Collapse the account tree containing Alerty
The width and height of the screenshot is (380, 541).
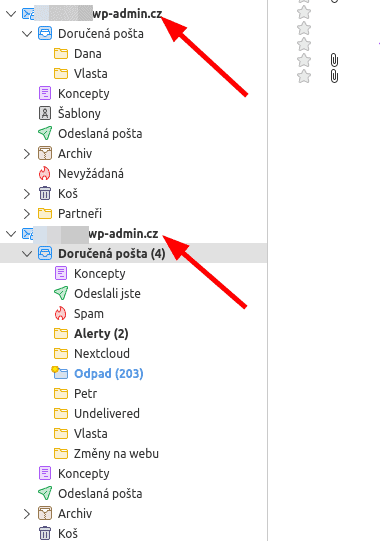tap(11, 234)
